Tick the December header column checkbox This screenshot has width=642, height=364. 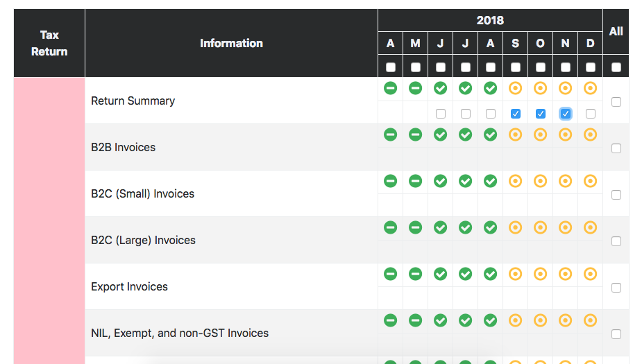[x=591, y=67]
